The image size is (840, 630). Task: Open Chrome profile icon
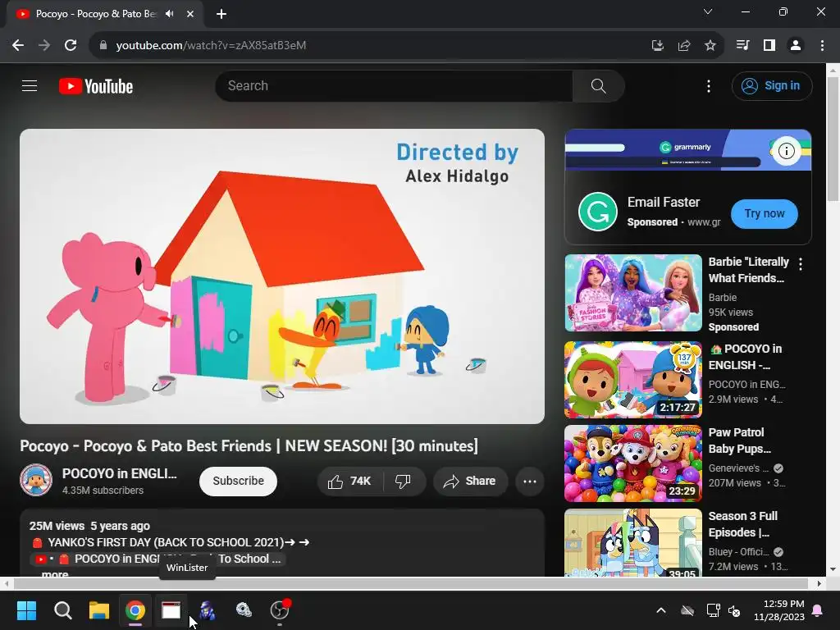pos(796,45)
